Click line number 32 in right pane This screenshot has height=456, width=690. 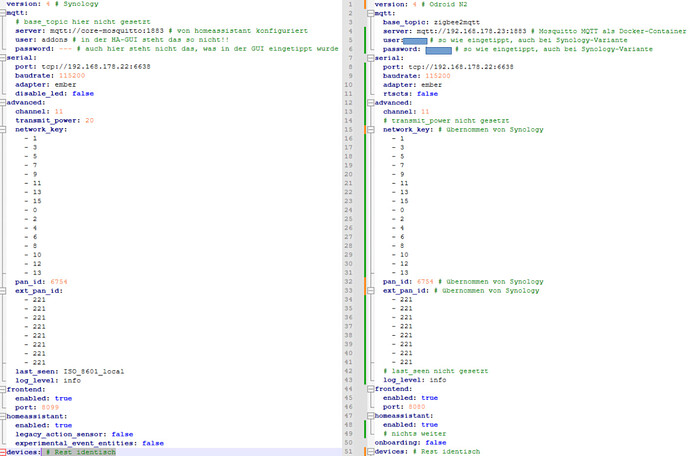[x=347, y=282]
